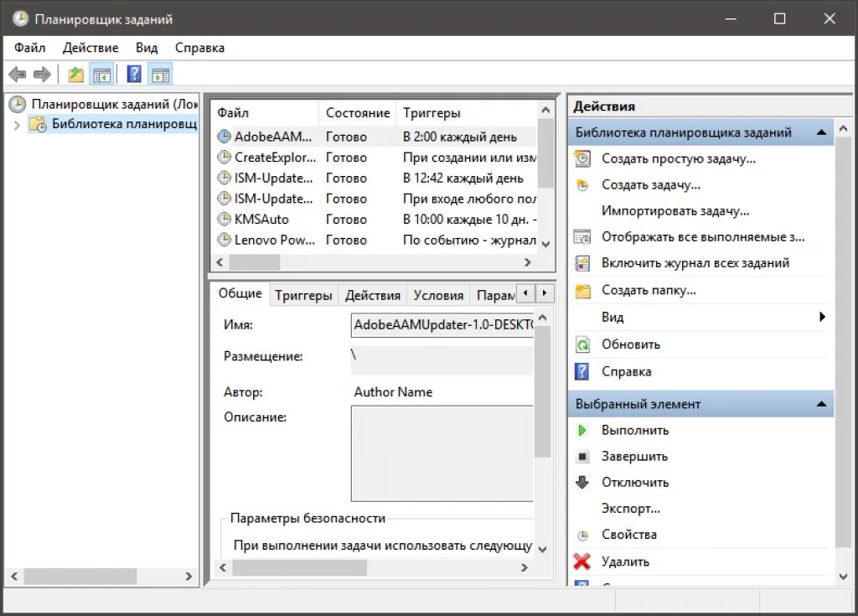Click the 'По событию - журнал' trigger cell
The image size is (858, 616).
[469, 240]
